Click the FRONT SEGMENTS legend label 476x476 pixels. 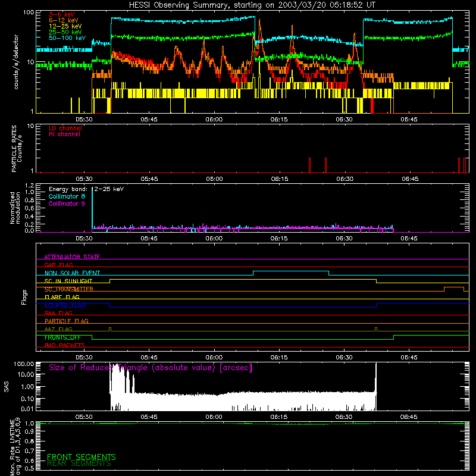(82, 457)
